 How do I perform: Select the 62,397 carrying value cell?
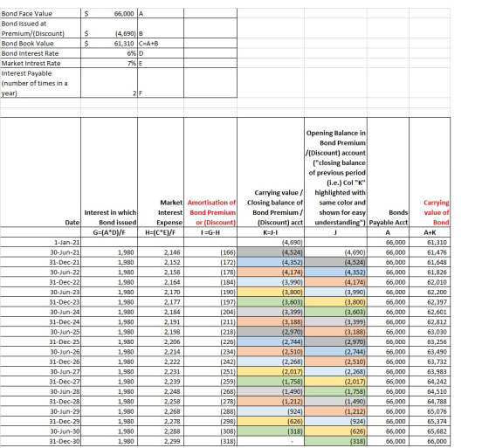point(430,302)
